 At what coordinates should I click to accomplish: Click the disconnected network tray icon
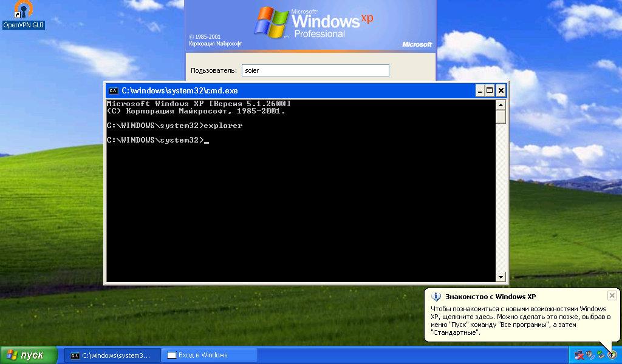pyautogui.click(x=579, y=354)
